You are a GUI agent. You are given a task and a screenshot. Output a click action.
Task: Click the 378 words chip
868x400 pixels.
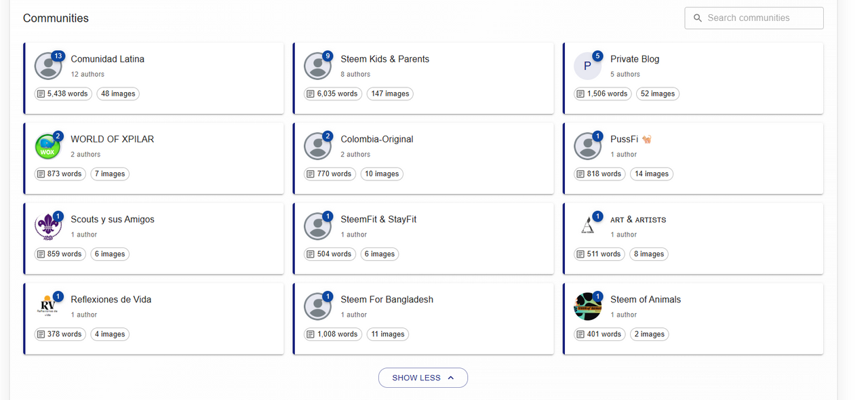coord(60,334)
